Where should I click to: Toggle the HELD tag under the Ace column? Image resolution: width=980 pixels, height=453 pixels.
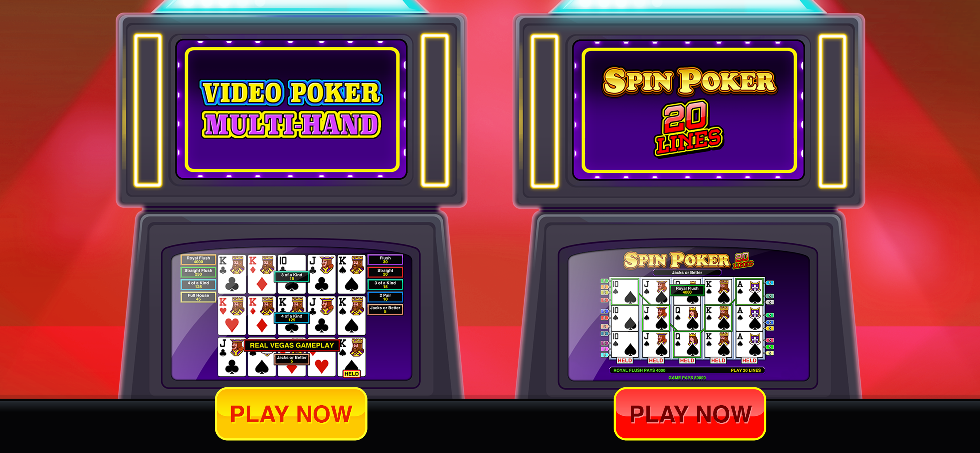pyautogui.click(x=749, y=360)
